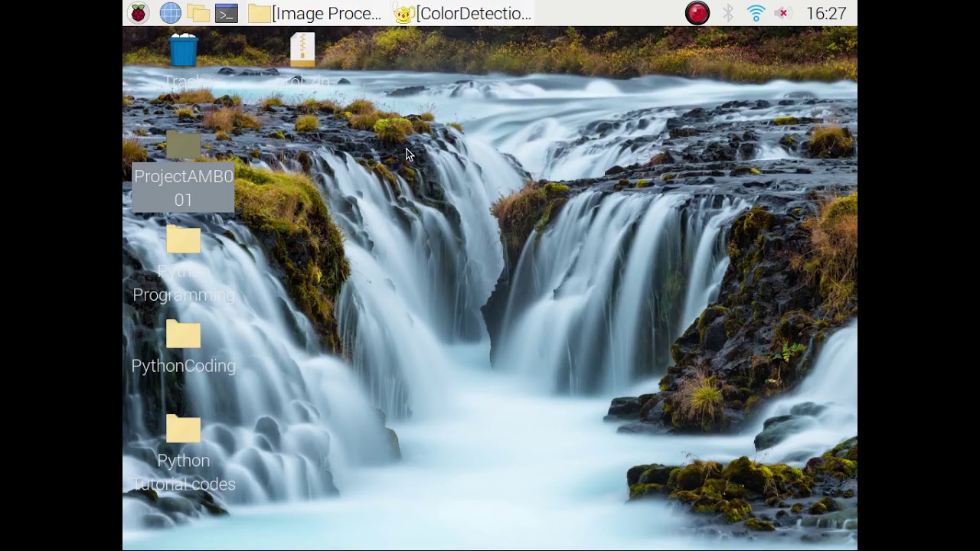Select the Trash desktop icon

(184, 50)
